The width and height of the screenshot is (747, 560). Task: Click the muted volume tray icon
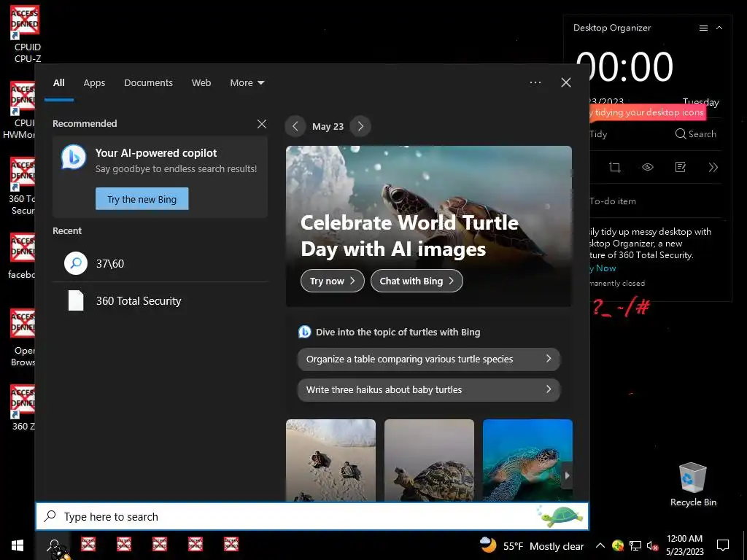coord(652,545)
